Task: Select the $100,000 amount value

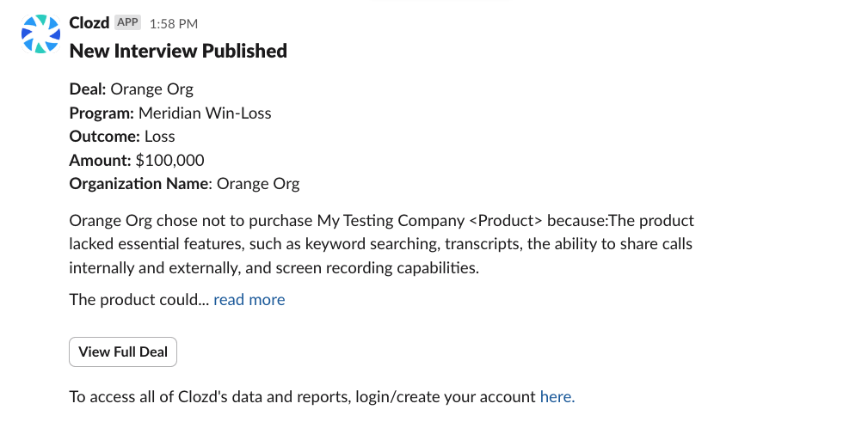Action: (169, 160)
